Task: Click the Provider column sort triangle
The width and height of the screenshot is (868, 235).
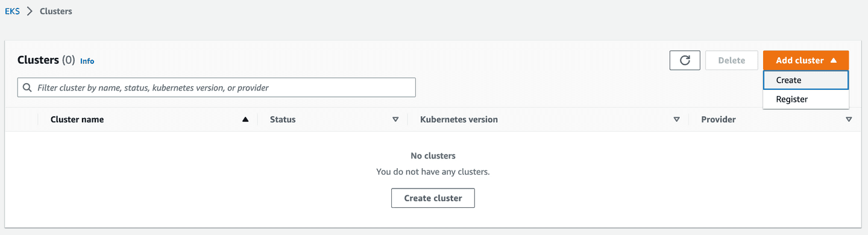Action: (849, 119)
